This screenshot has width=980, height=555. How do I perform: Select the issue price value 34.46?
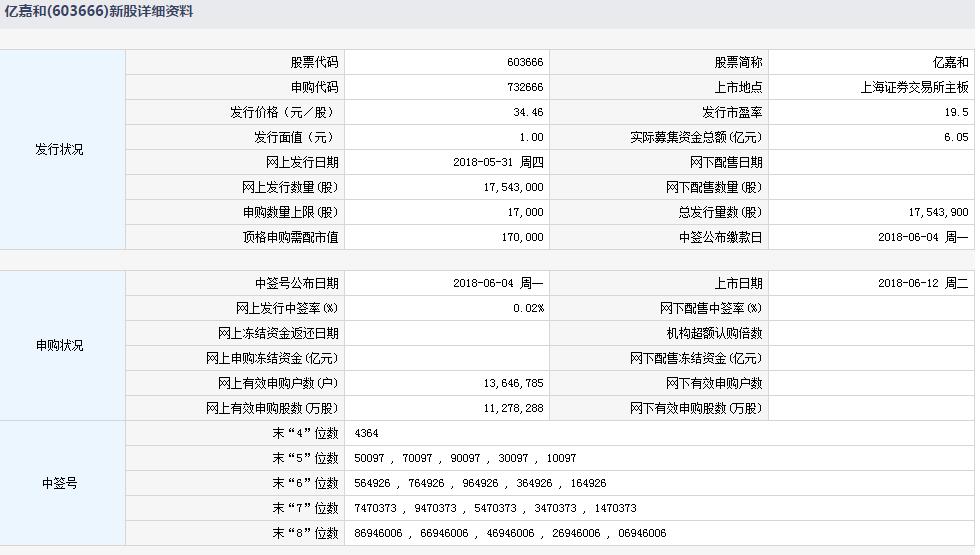[528, 112]
